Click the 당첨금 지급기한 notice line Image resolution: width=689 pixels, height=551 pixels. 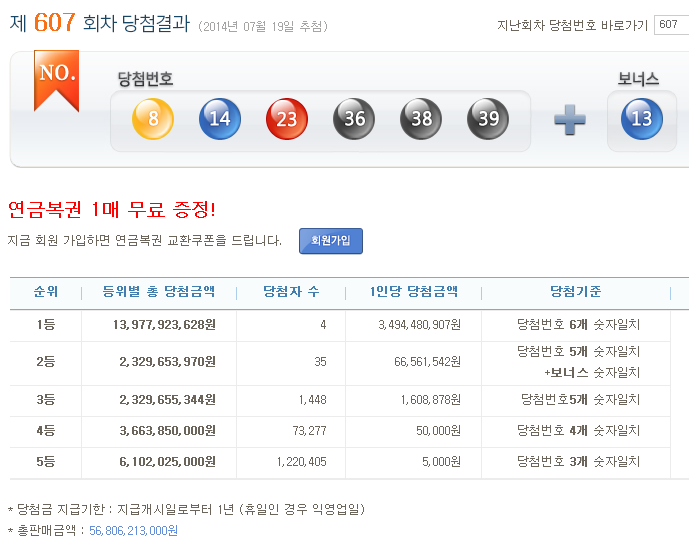[x=187, y=509]
